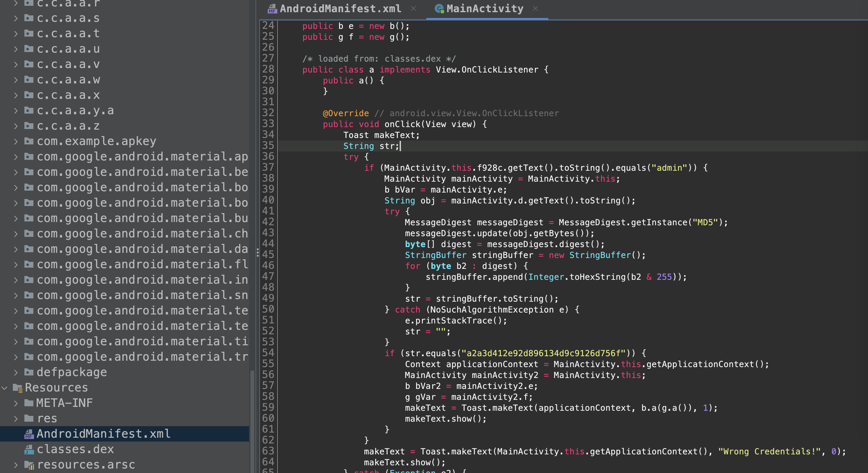868x473 pixels.
Task: Expand the defpackage node
Action: pyautogui.click(x=16, y=372)
